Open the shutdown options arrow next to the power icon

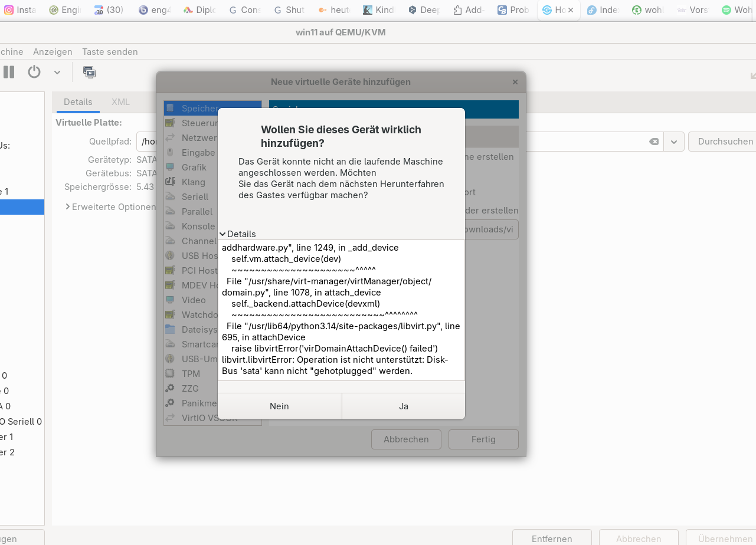[x=57, y=72]
